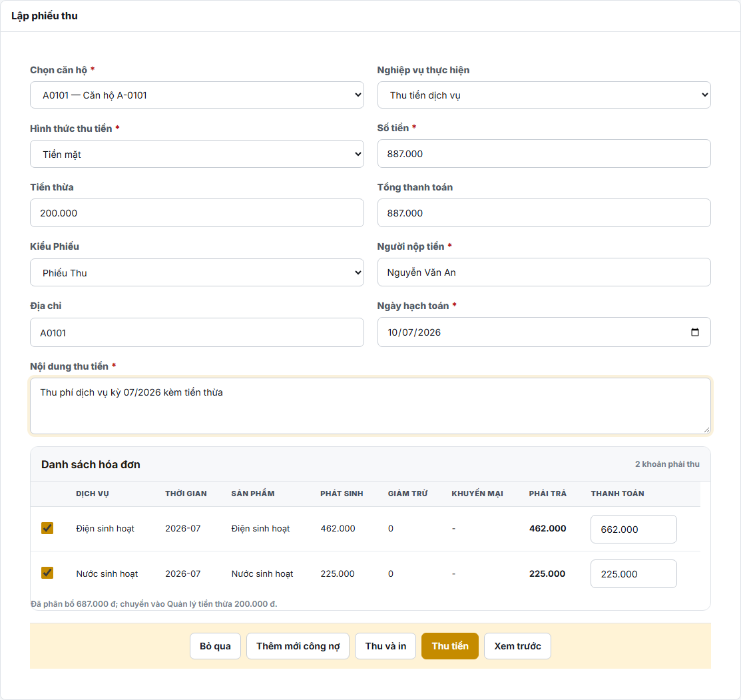Open the Hình thức thu tiền dropdown
The image size is (741, 700).
[197, 154]
